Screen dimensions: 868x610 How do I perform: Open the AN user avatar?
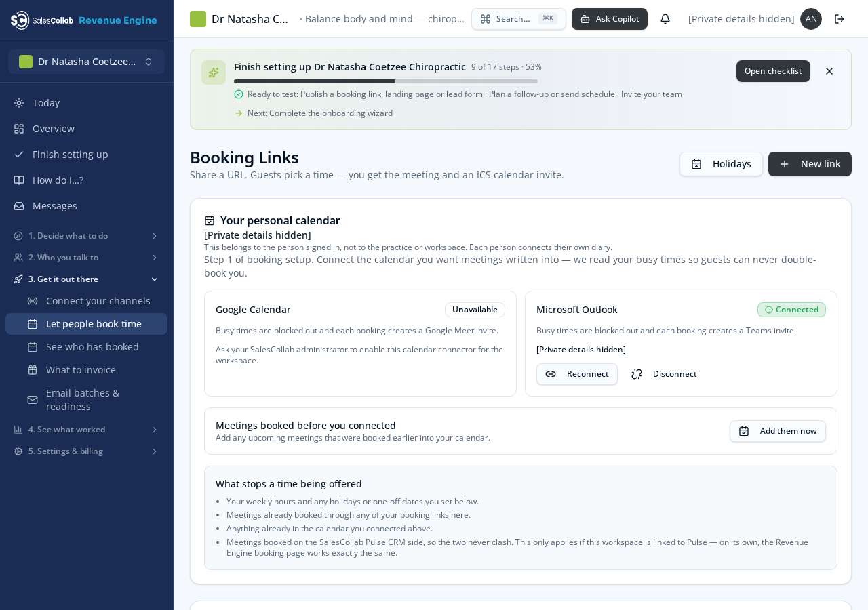tap(811, 19)
